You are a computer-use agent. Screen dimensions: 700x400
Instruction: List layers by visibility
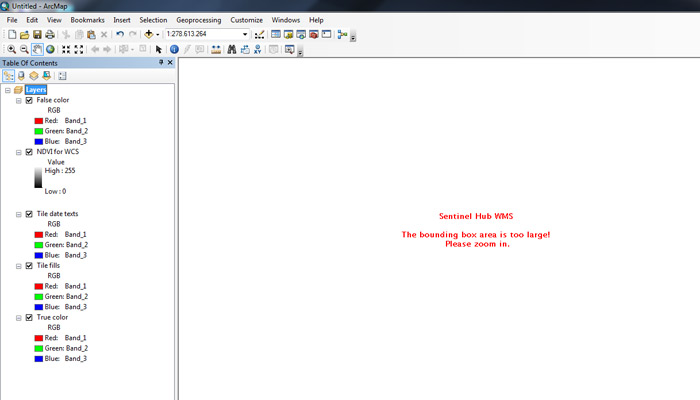click(x=33, y=75)
